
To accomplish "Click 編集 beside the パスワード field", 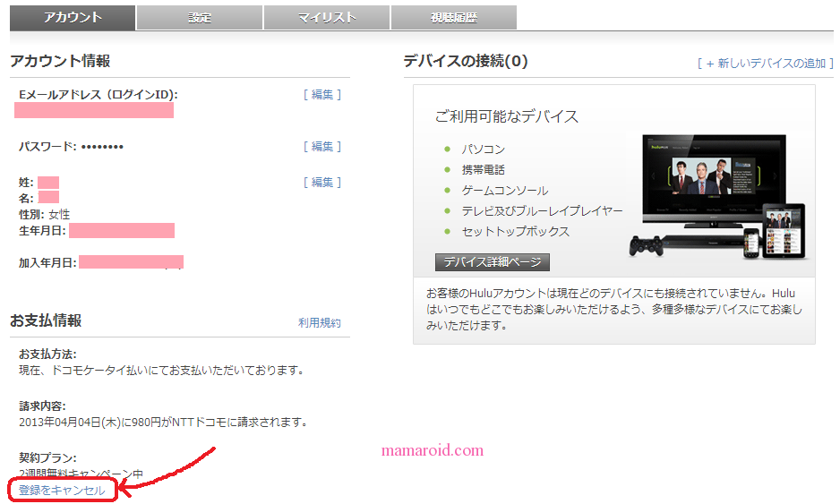I will (322, 147).
